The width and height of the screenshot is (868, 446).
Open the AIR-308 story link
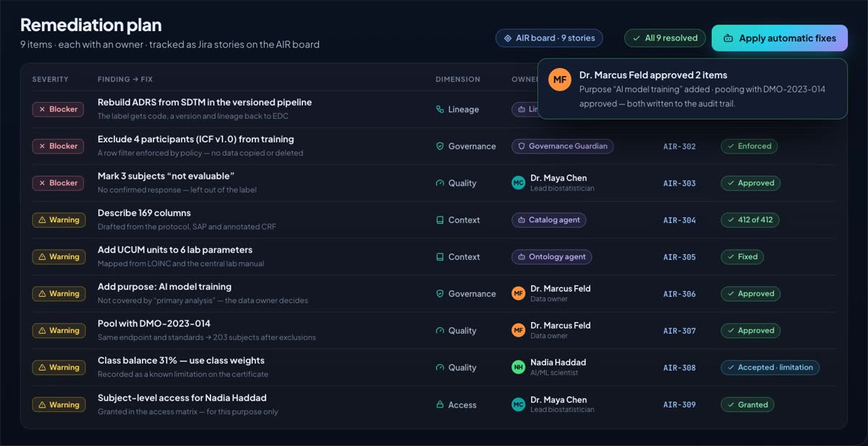point(679,368)
